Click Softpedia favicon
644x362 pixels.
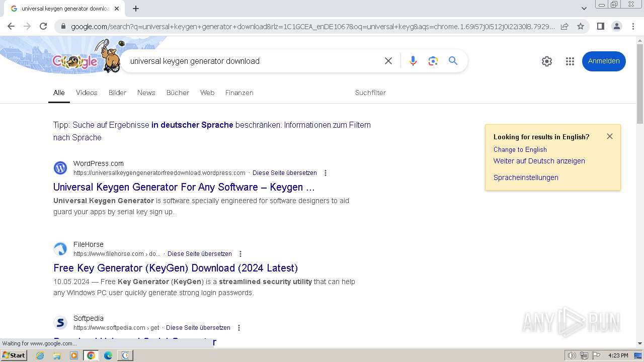point(60,322)
